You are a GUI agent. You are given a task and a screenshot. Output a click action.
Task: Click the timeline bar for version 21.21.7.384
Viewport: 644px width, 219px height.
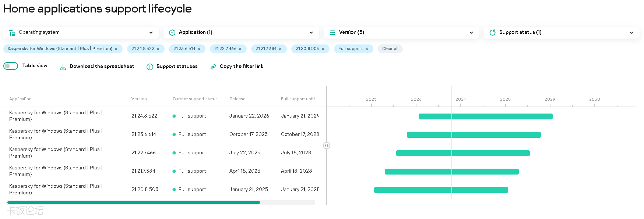pos(452,172)
